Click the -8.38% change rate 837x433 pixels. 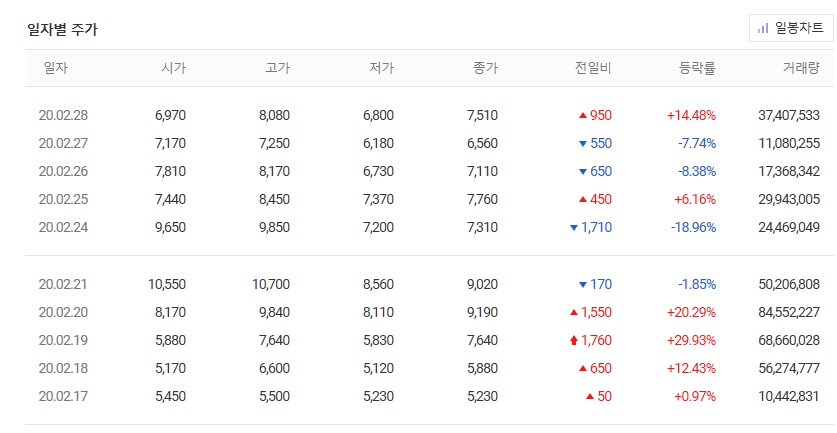click(x=697, y=171)
